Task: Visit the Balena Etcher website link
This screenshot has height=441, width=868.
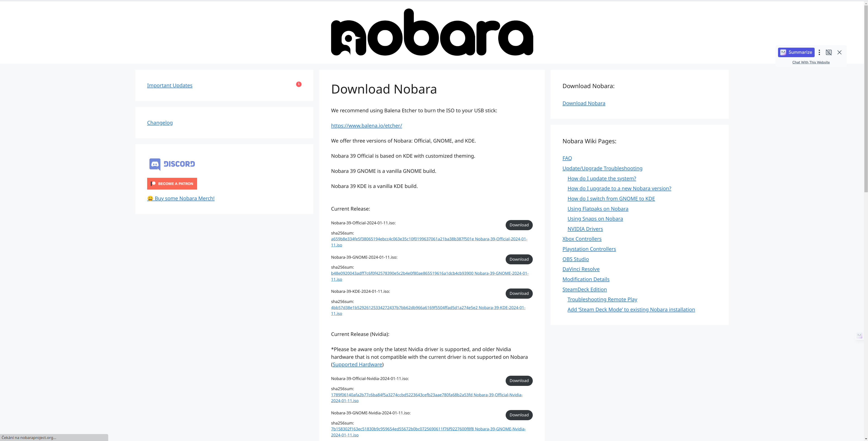Action: 366,125
